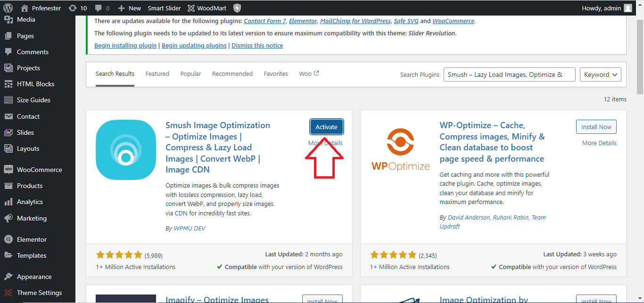Switch to the Recommended tab
644x303 pixels.
tap(232, 74)
